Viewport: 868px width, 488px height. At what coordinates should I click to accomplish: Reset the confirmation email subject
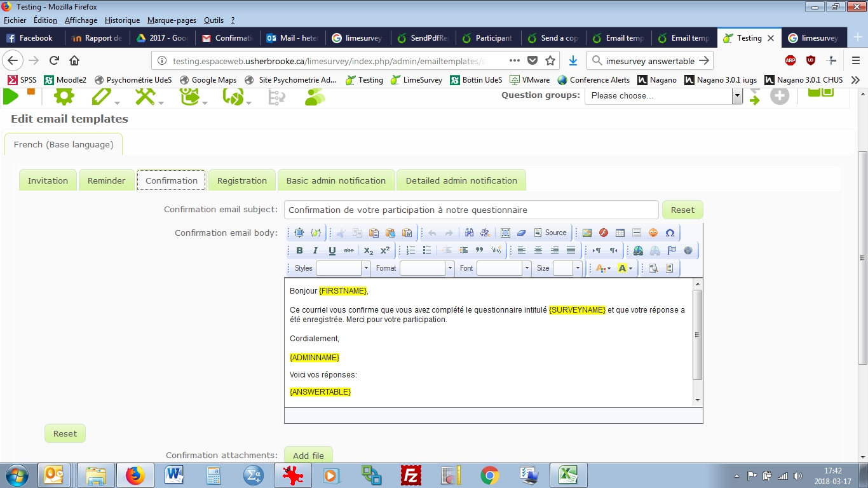coord(682,210)
